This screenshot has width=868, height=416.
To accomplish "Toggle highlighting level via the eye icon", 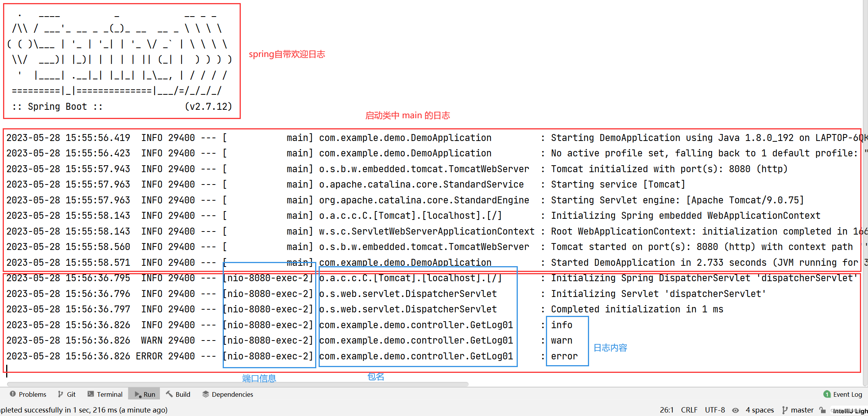I will click(735, 410).
